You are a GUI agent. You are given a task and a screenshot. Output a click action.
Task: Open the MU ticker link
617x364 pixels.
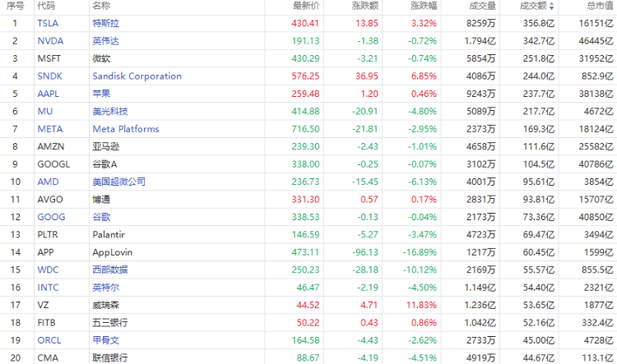45,111
